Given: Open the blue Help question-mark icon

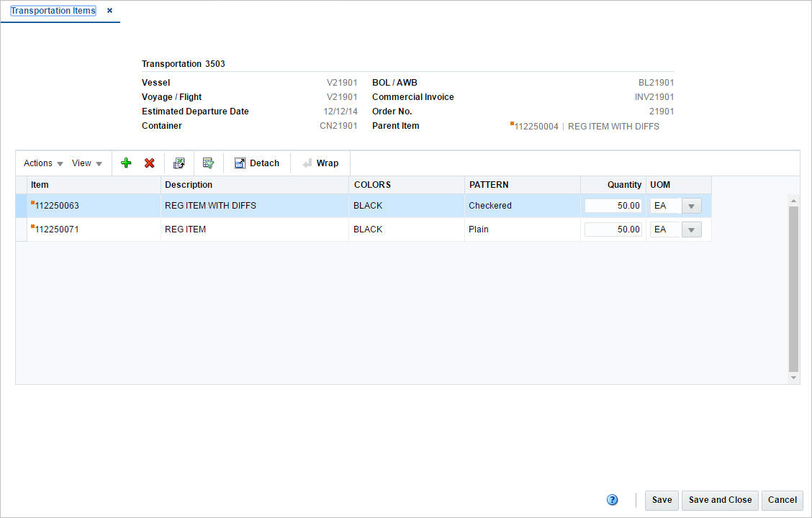Looking at the screenshot, I should coord(612,500).
